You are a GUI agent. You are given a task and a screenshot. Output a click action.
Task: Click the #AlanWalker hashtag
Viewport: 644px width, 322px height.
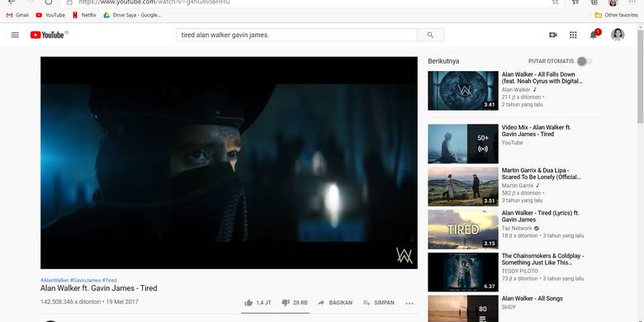(x=54, y=280)
